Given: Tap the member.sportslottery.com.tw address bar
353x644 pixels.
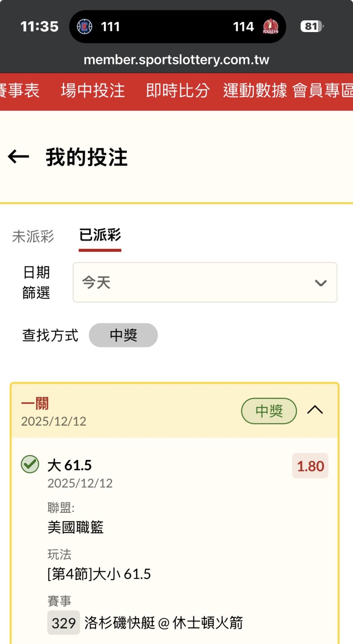Looking at the screenshot, I should tap(176, 60).
